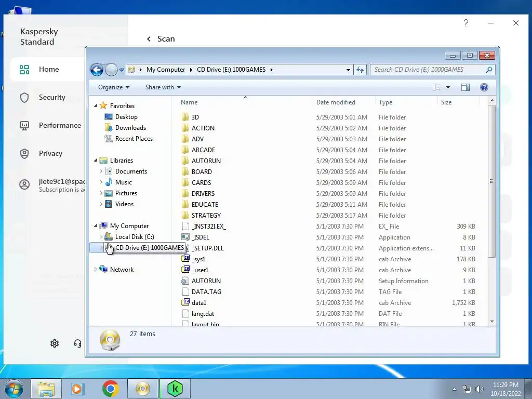Image resolution: width=532 pixels, height=399 pixels.
Task: Expand the Videos library node
Action: 101,204
